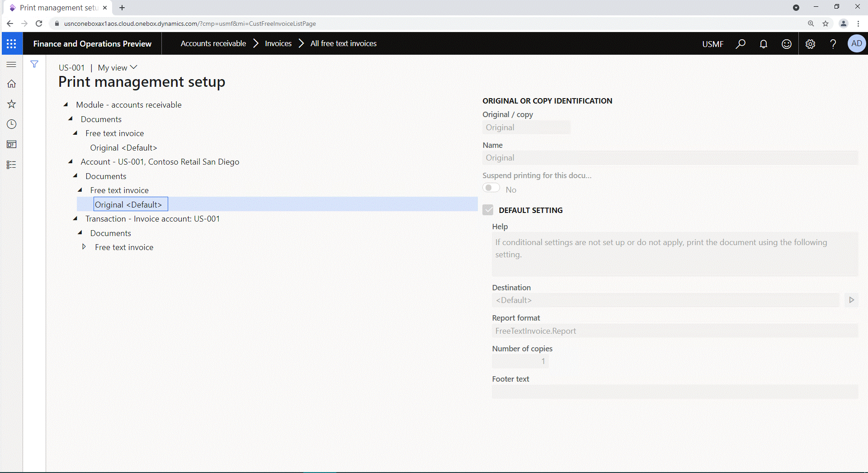Show the filter pane funnel icon
Screen dimensions: 868x473
34,64
